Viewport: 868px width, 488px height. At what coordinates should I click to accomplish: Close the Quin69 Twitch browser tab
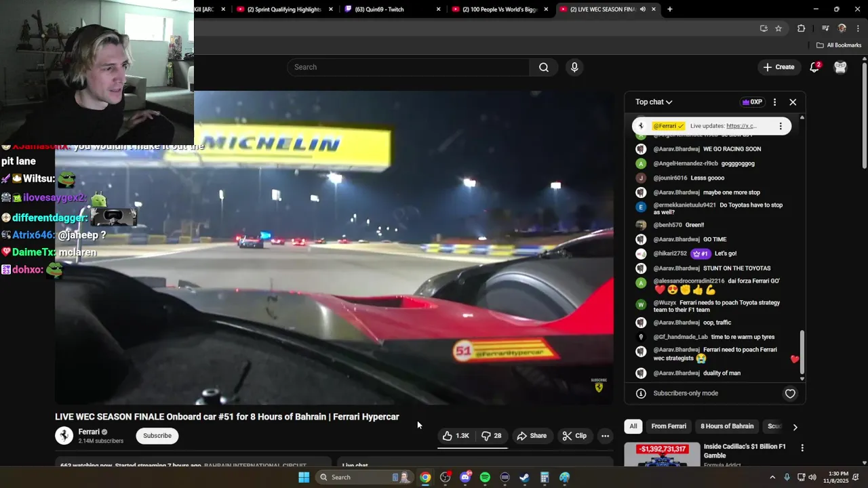(x=439, y=9)
